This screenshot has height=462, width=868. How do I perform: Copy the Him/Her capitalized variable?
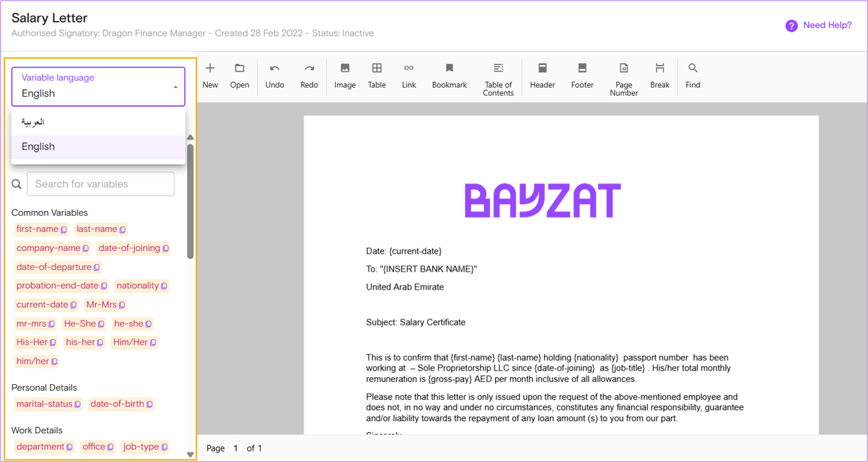153,342
